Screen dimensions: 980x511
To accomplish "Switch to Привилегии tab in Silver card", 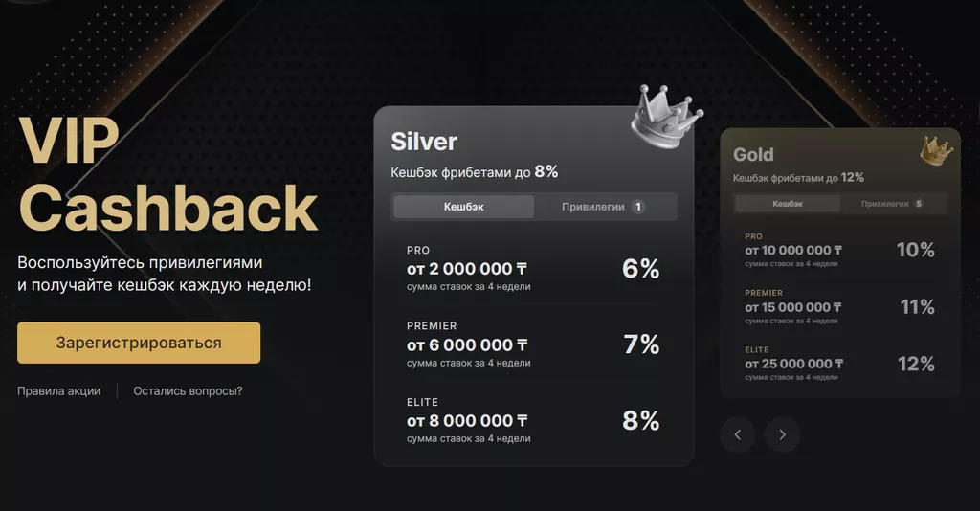I will point(603,207).
